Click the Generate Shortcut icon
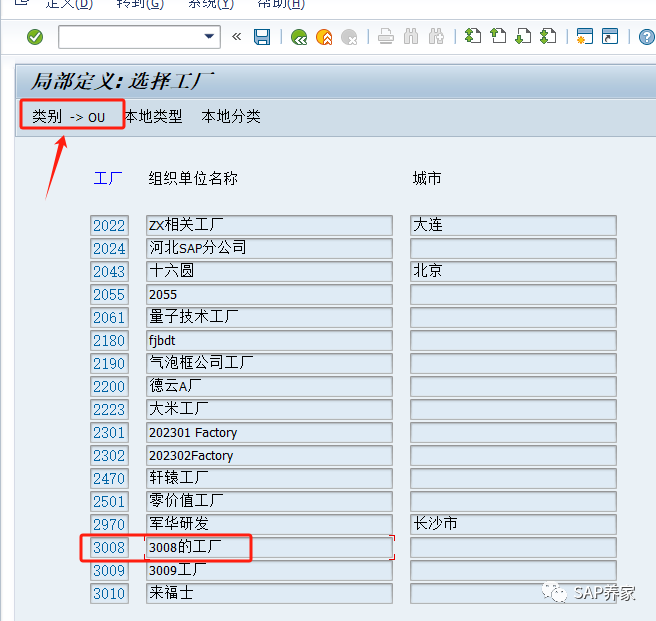The height and width of the screenshot is (621, 656). pyautogui.click(x=610, y=36)
